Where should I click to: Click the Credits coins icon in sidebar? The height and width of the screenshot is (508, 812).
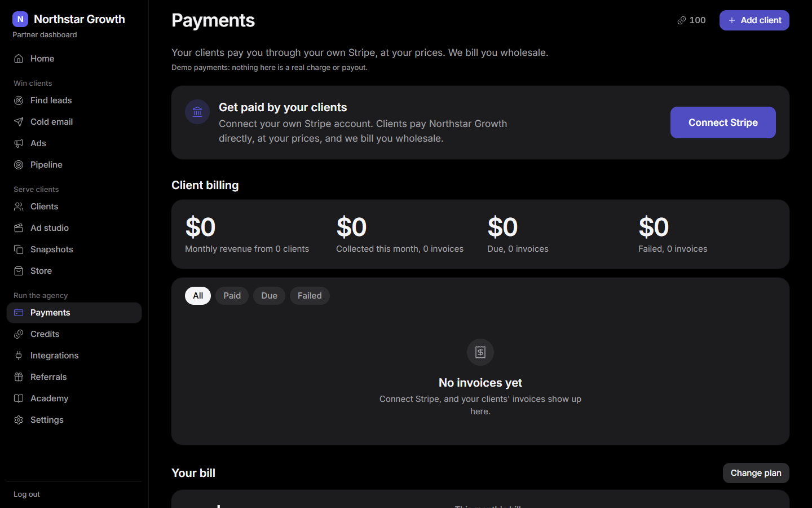click(x=19, y=334)
